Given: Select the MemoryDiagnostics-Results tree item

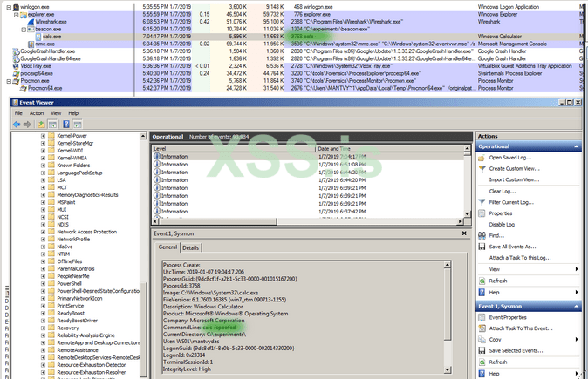Looking at the screenshot, I should tap(87, 195).
